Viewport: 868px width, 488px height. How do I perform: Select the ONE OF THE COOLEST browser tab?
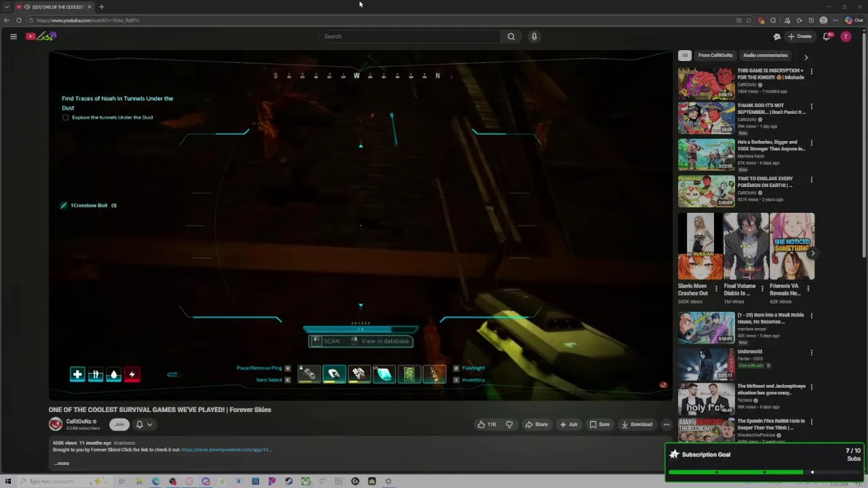coord(54,7)
